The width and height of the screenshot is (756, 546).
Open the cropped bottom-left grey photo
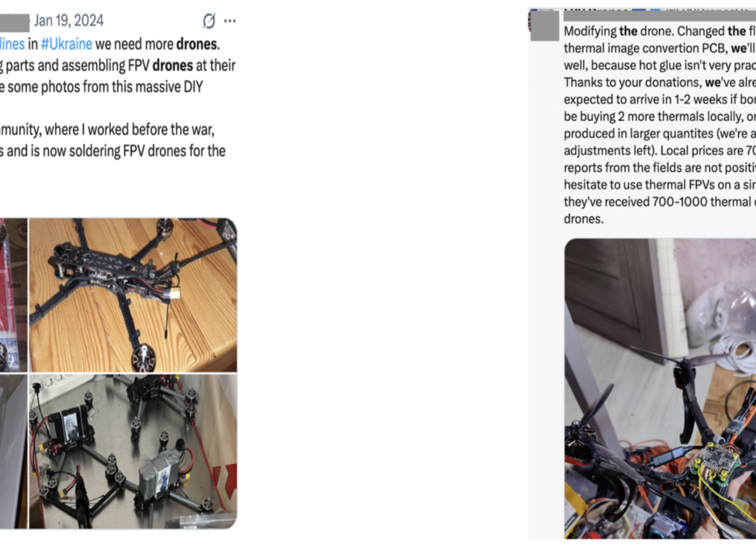coord(13,450)
